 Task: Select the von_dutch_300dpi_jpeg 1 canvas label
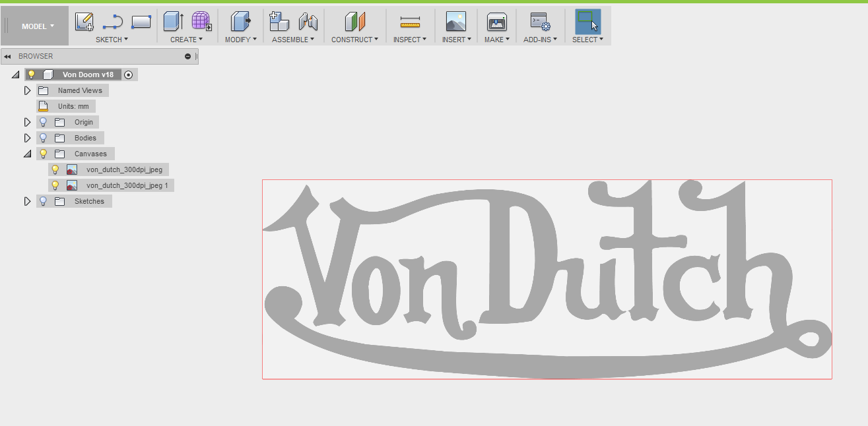[x=127, y=185]
